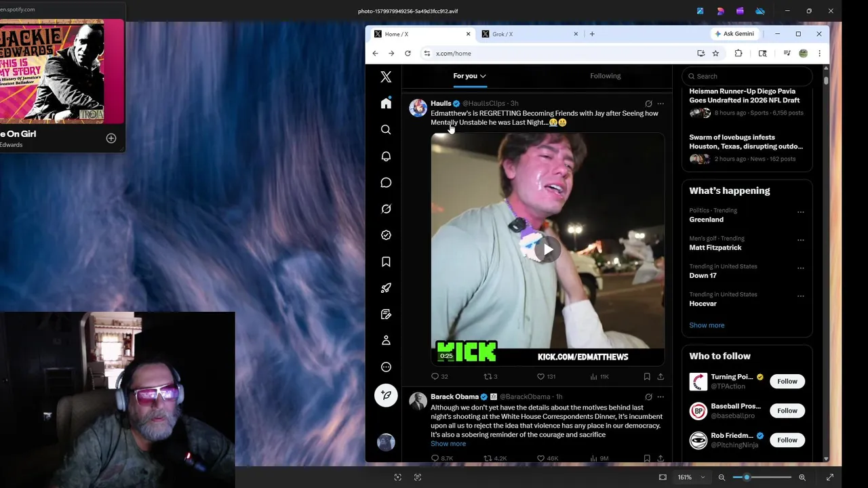Screen dimensions: 868x488
Task: Open browser extensions puzzle icon
Action: tap(738, 54)
